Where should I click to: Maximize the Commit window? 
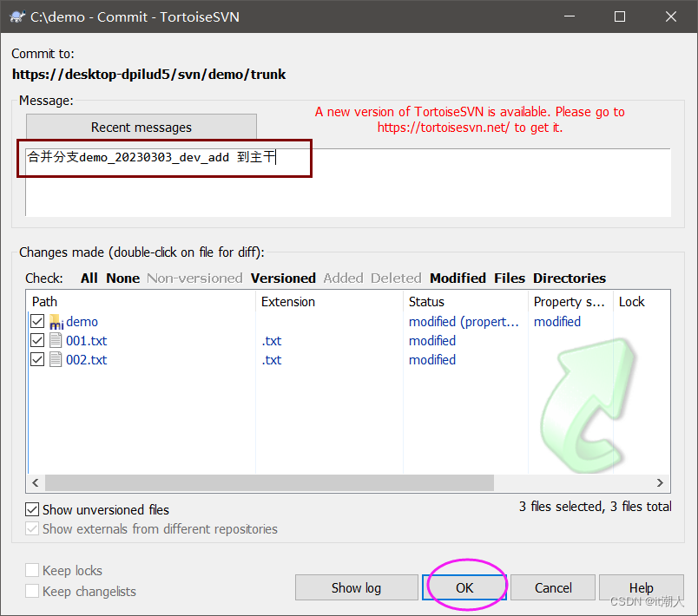620,16
